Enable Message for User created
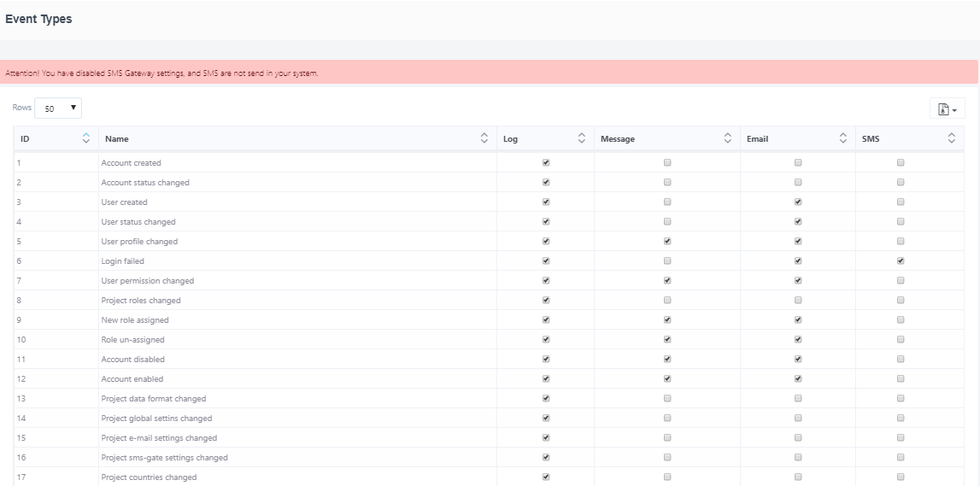This screenshot has width=980, height=486. tap(667, 202)
